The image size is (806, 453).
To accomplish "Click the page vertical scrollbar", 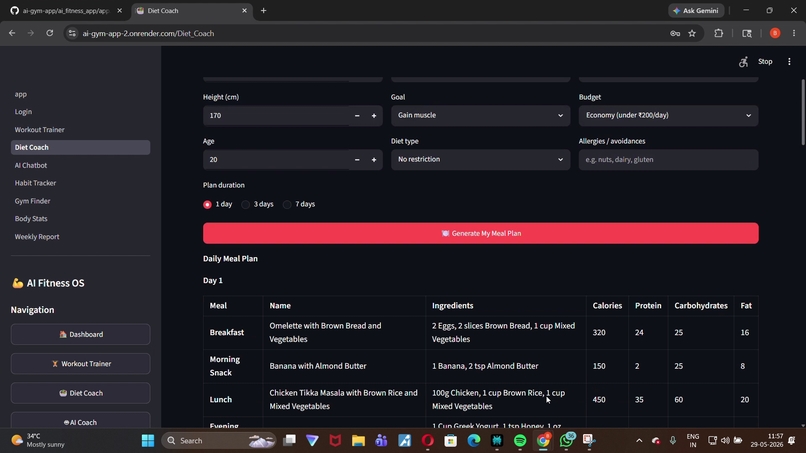I will coord(803,112).
